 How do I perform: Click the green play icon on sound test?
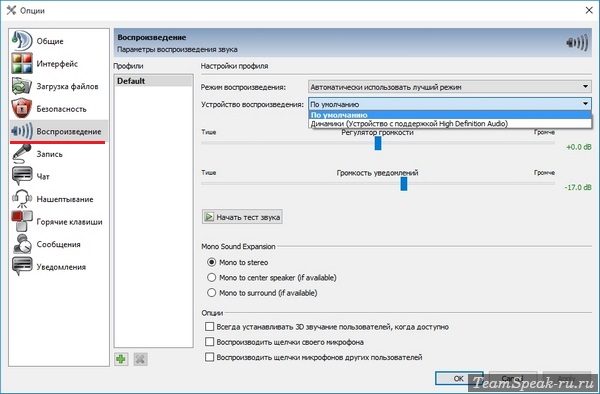click(209, 217)
